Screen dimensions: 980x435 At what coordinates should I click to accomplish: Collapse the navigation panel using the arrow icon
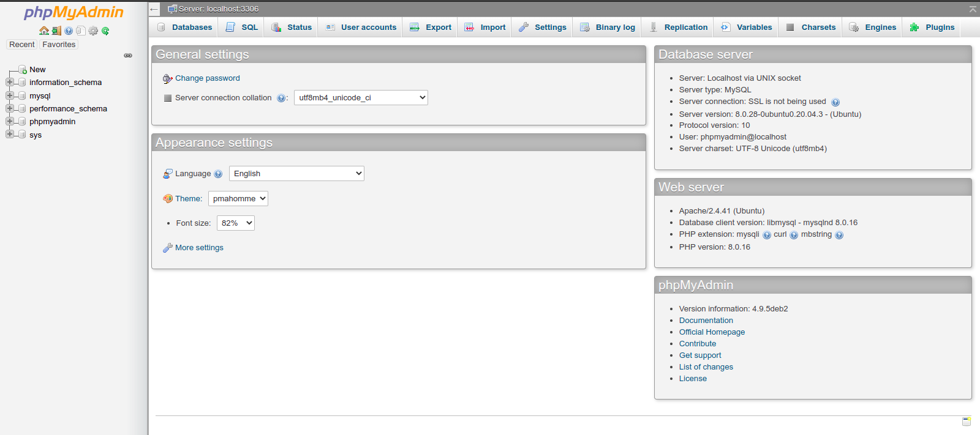click(x=154, y=9)
